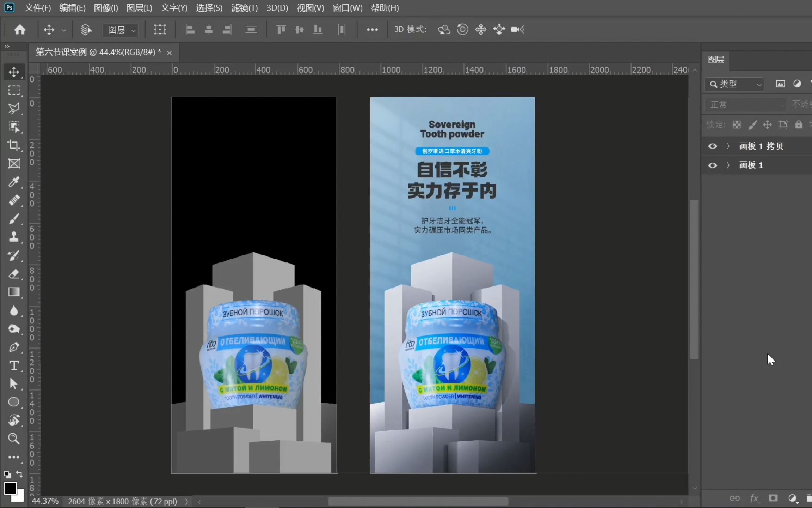Click the foreground color swatch

pos(10,488)
